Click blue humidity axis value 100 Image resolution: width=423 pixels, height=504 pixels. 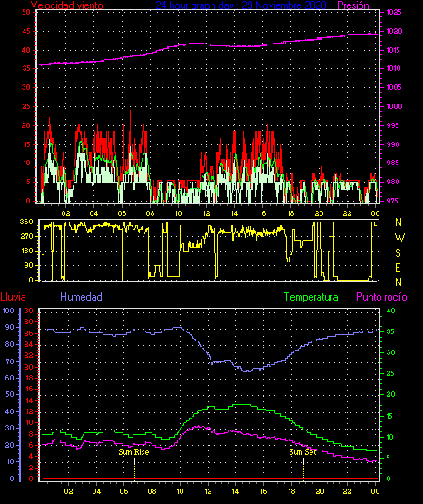pos(8,311)
